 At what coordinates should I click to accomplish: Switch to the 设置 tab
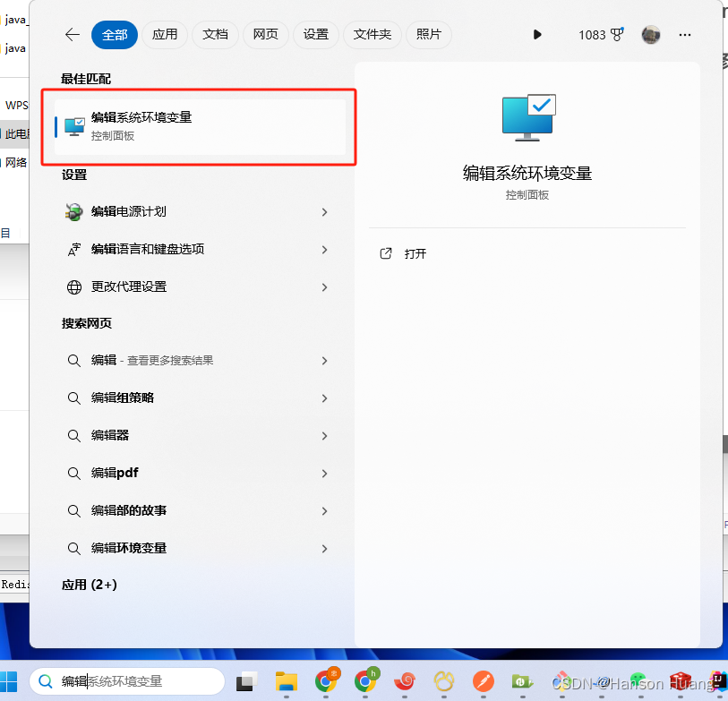coord(315,35)
